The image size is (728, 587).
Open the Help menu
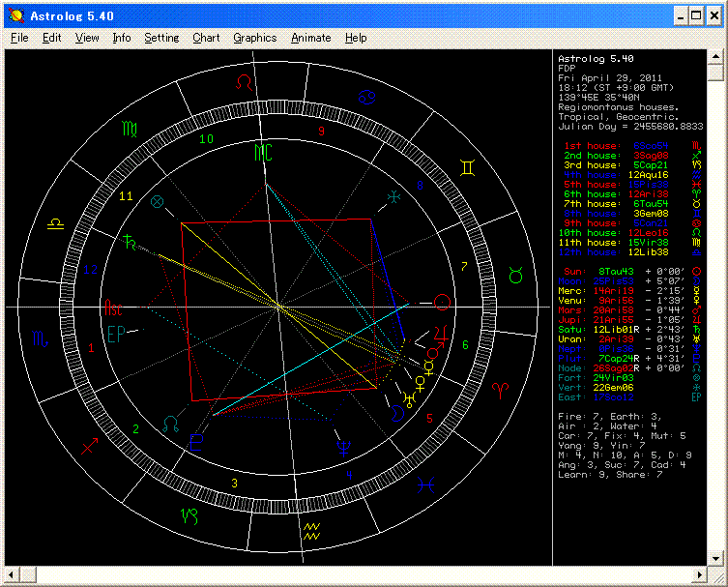356,38
